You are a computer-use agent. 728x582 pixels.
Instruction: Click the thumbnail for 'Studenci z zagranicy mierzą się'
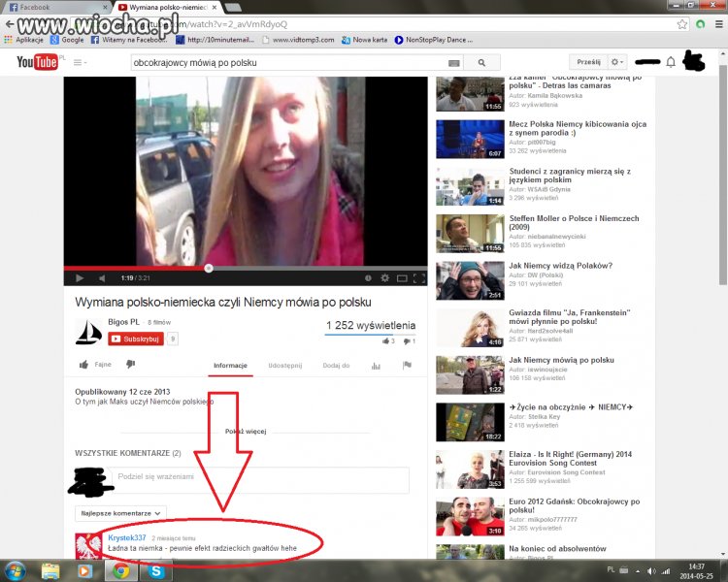point(470,186)
